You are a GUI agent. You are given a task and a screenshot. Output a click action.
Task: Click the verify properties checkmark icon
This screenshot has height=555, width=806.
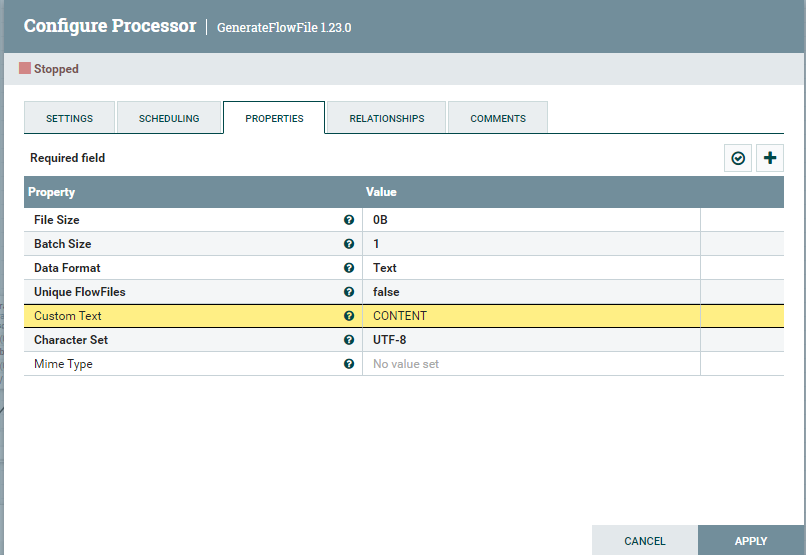(x=738, y=158)
